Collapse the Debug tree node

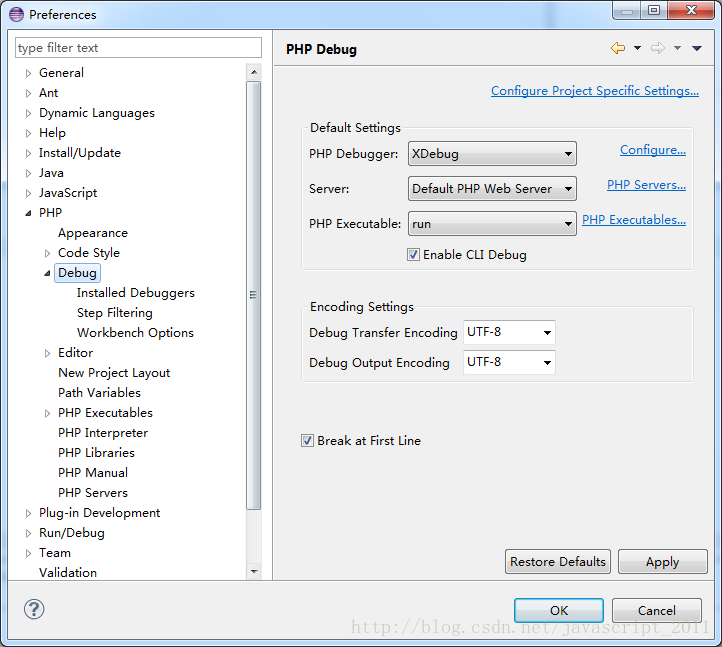click(x=47, y=273)
